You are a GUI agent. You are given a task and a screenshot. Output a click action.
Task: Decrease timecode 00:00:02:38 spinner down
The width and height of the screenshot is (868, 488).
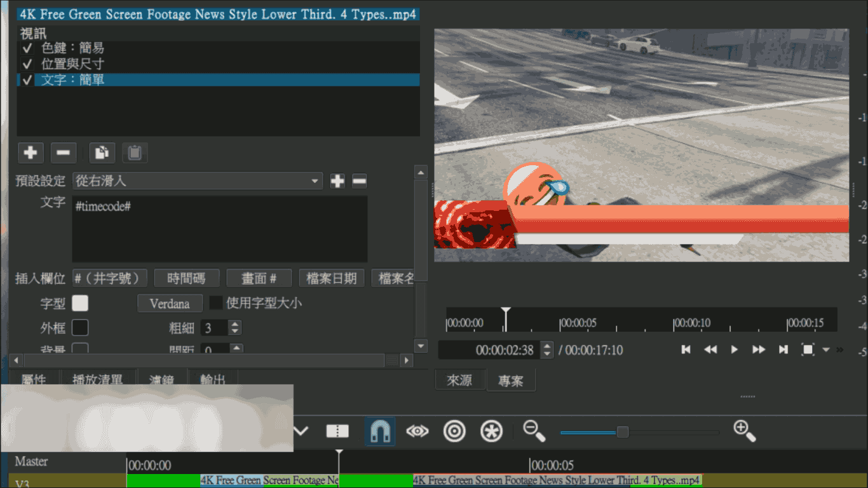click(546, 354)
